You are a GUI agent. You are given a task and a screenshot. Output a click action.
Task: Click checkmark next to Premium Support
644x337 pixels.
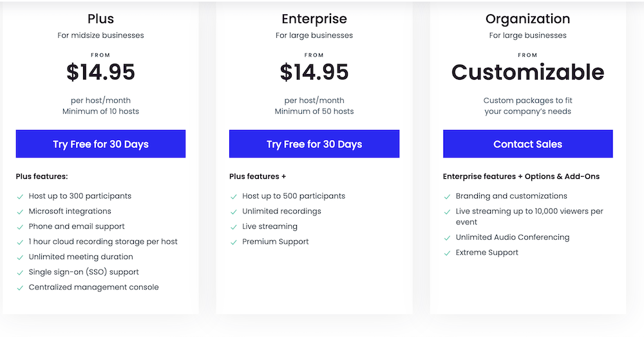[233, 242]
